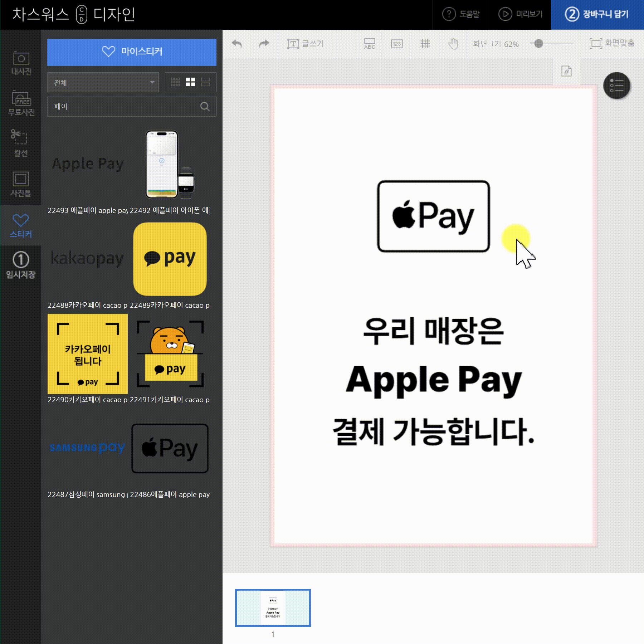
Task: Open the round list menu button
Action: 617,86
